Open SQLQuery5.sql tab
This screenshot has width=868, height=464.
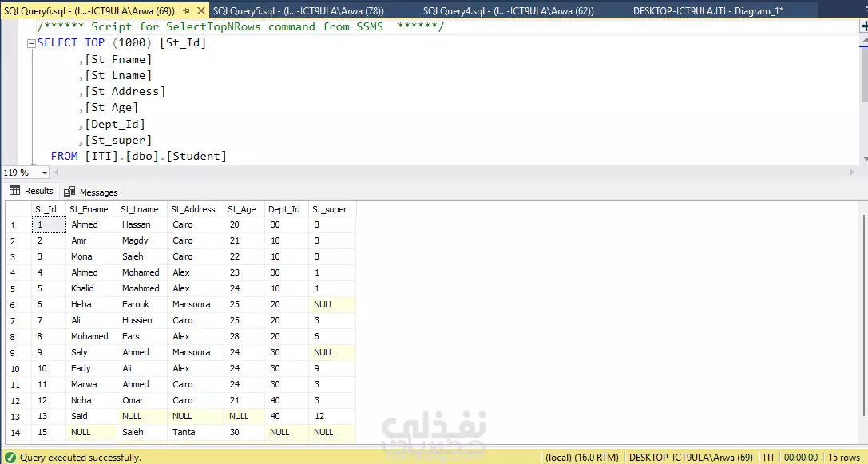[299, 10]
